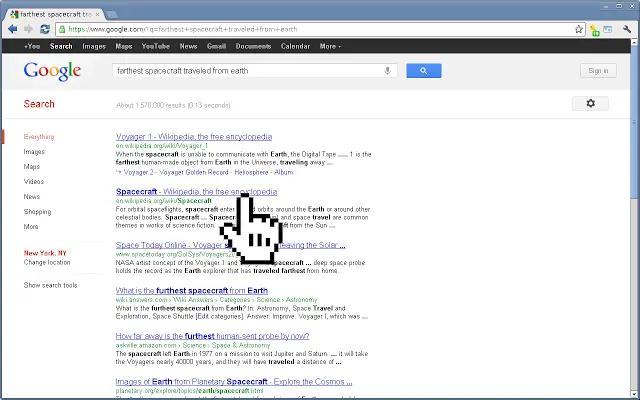The height and width of the screenshot is (400, 640).
Task: Open How far away is furthest probe result
Action: click(x=212, y=336)
